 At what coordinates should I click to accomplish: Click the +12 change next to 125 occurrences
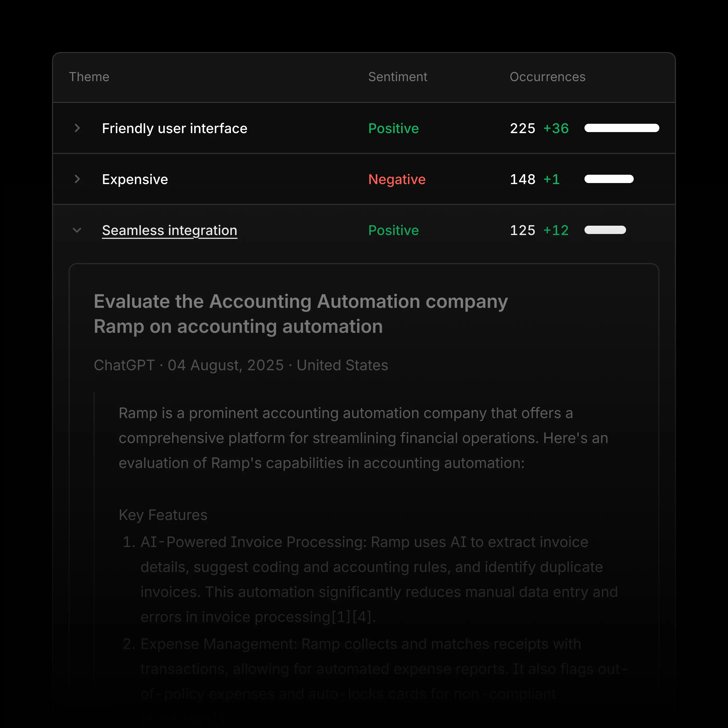click(556, 230)
